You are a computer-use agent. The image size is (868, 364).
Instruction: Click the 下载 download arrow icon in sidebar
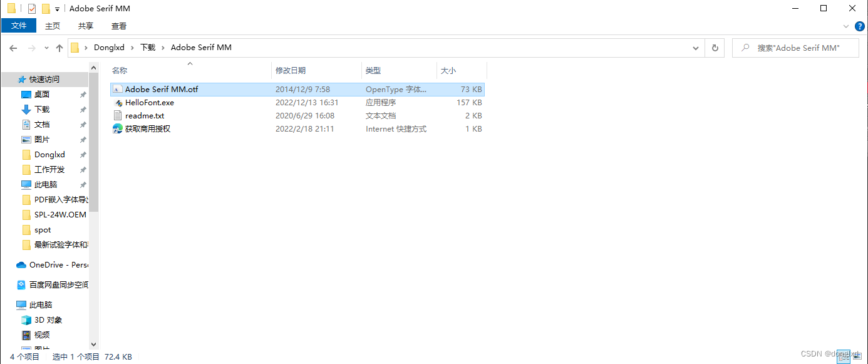pyautogui.click(x=26, y=110)
